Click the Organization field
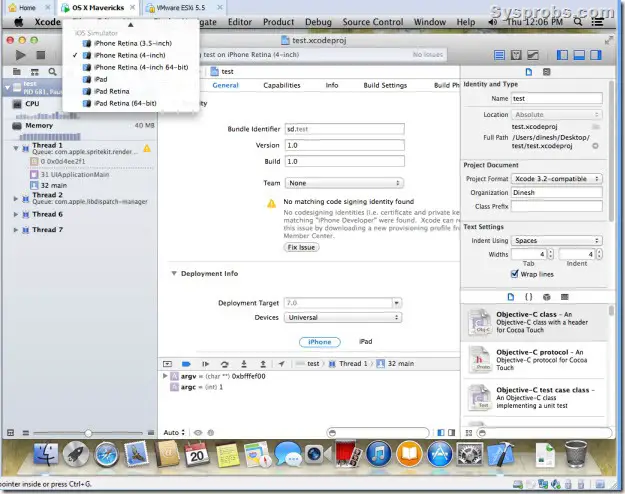Screen dimensions: 625x494 [x=556, y=192]
